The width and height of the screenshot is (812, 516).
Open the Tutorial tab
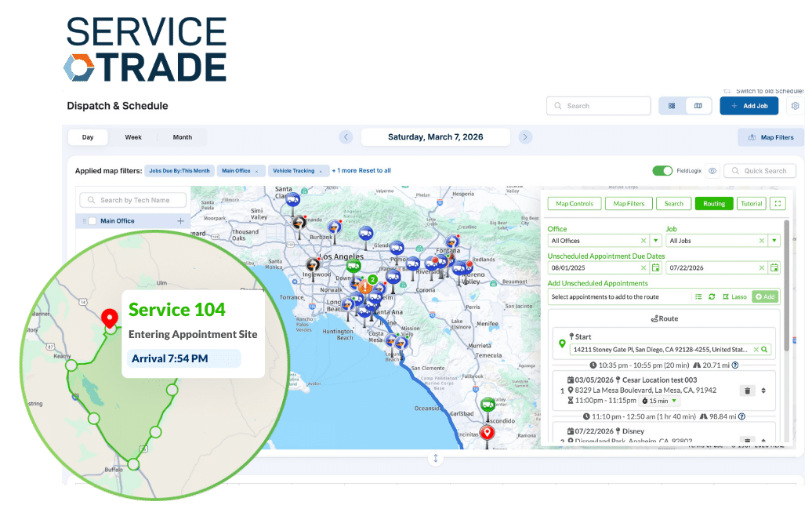coord(752,204)
